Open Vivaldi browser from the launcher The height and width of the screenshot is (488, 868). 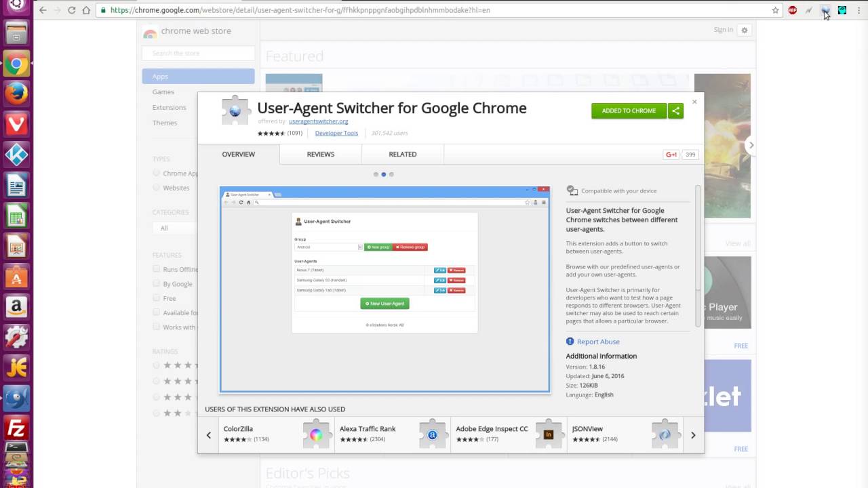click(x=16, y=125)
